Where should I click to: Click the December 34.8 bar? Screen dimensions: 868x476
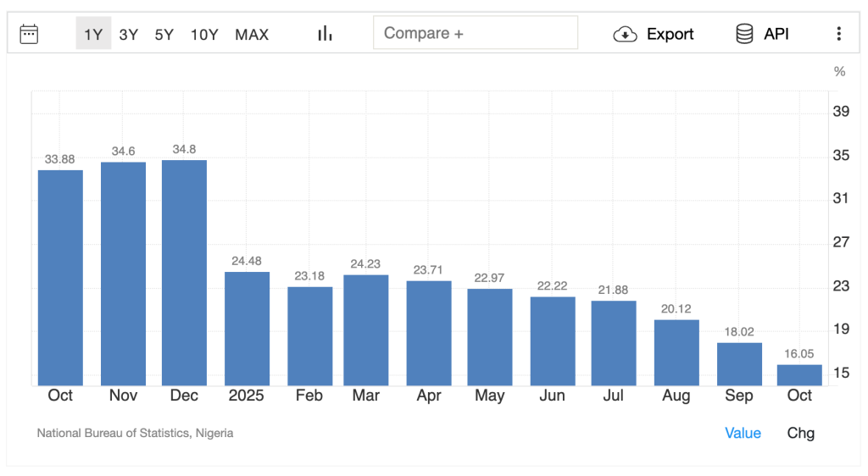(x=184, y=273)
